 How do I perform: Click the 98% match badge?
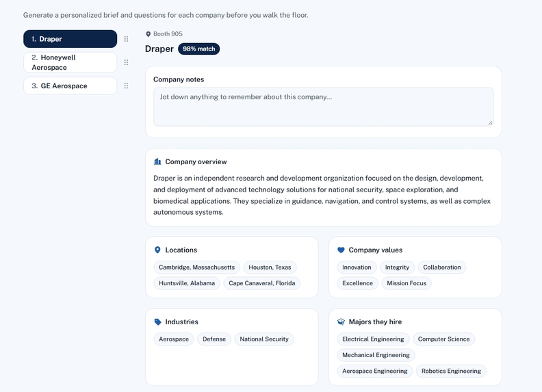(198, 49)
